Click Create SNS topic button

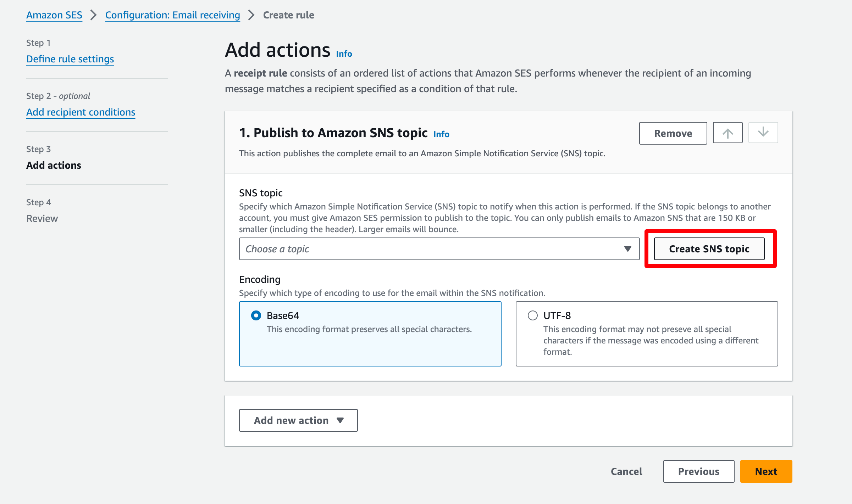709,249
